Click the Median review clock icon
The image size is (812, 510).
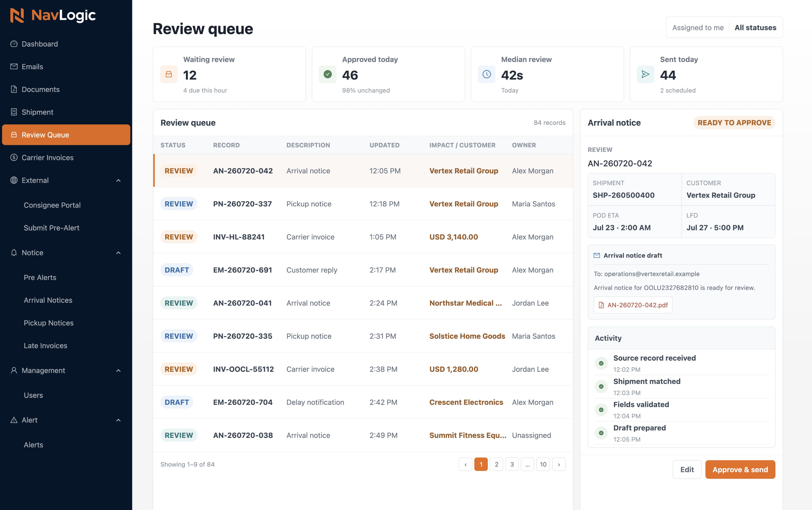click(x=486, y=74)
